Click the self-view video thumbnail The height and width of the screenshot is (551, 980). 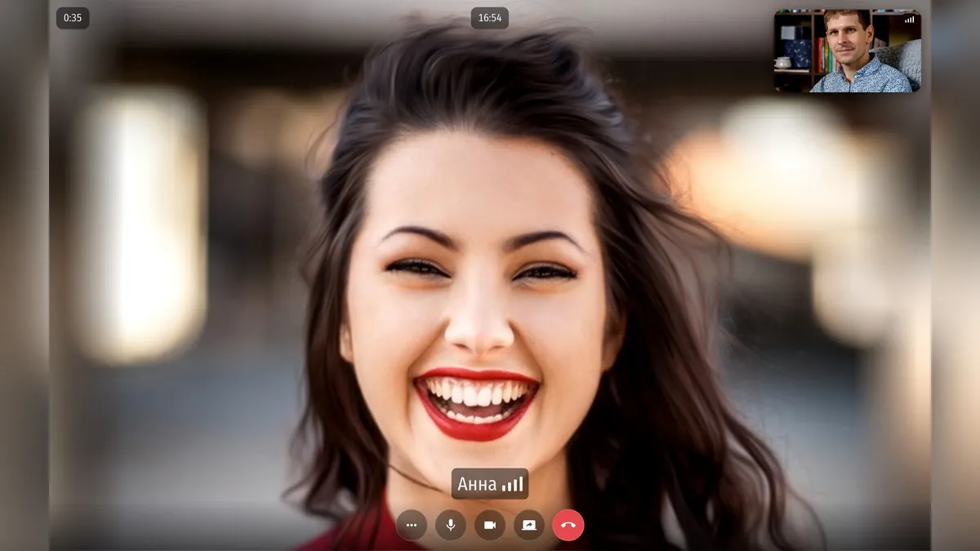pyautogui.click(x=848, y=51)
